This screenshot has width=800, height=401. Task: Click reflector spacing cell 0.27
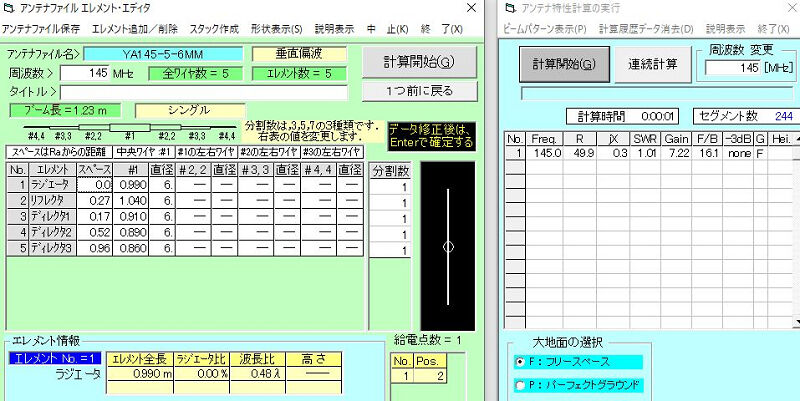[95, 201]
